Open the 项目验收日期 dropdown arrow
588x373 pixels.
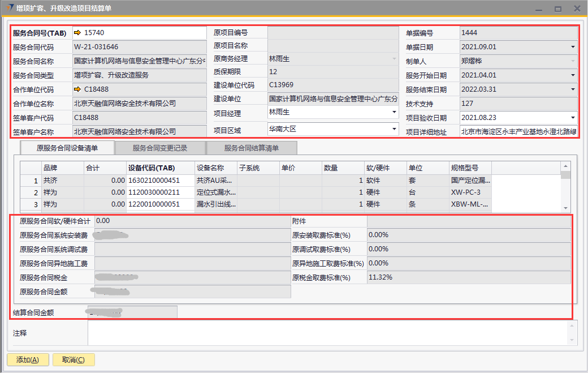[x=572, y=118]
